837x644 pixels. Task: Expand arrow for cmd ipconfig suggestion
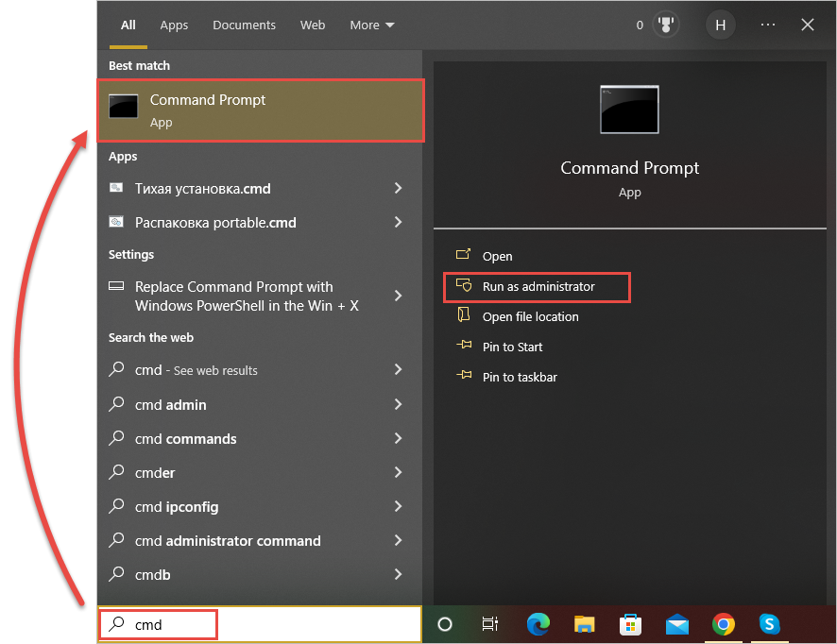coord(398,506)
